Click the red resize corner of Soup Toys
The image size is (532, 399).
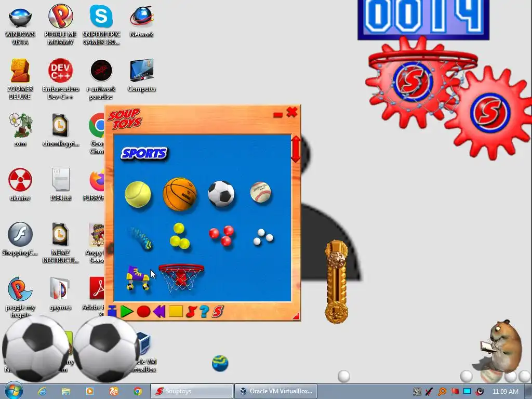point(296,316)
